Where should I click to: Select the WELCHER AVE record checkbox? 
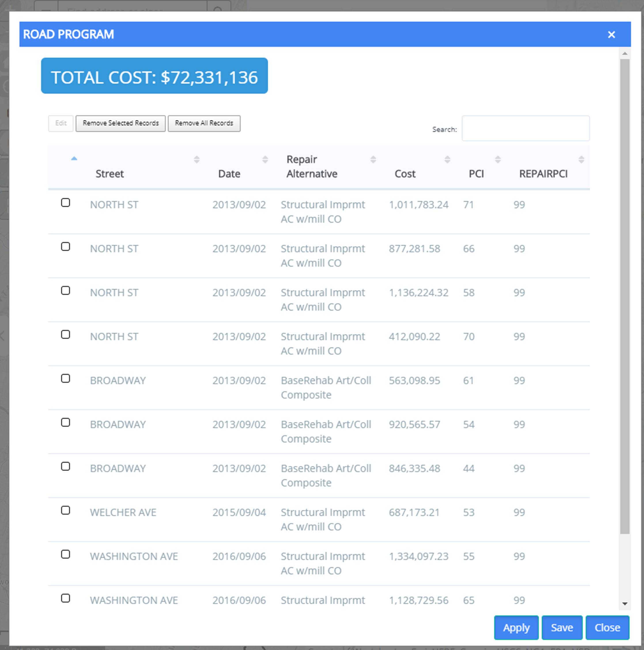pos(66,510)
